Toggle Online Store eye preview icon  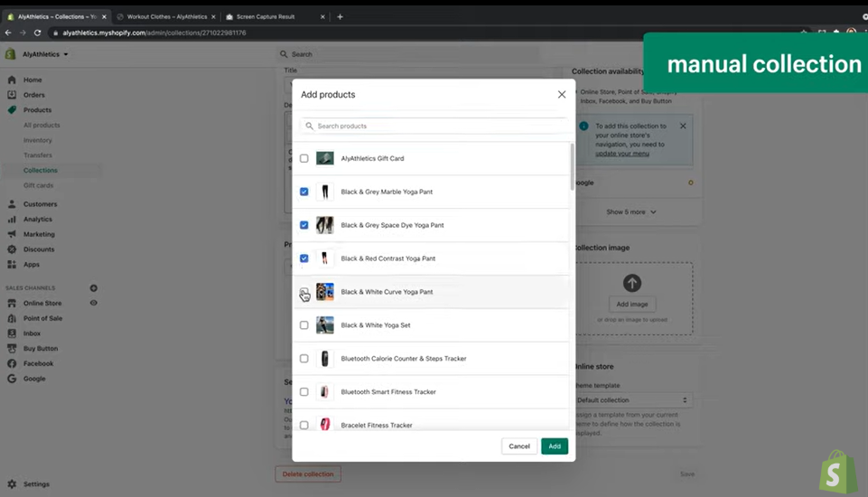pos(93,304)
